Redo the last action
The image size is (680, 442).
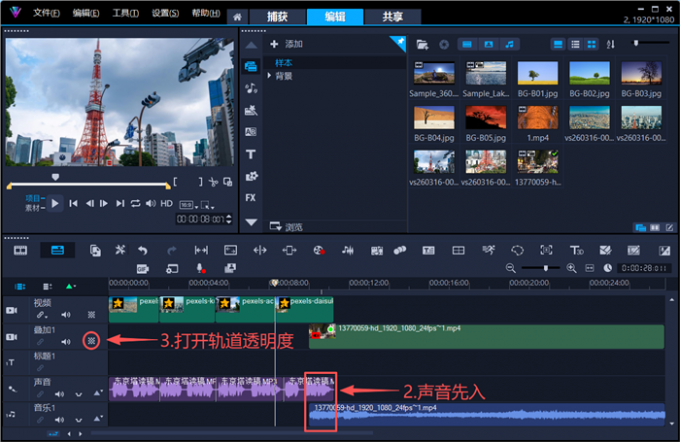point(172,250)
